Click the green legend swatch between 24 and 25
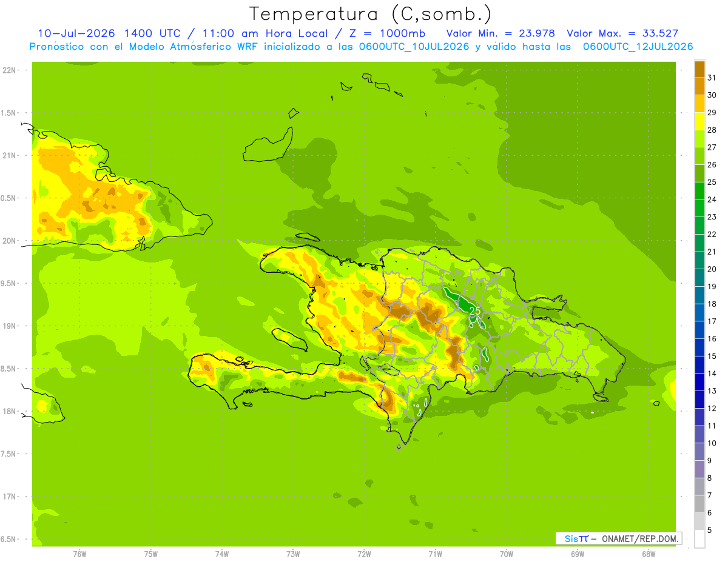The height and width of the screenshot is (562, 728). point(699,191)
